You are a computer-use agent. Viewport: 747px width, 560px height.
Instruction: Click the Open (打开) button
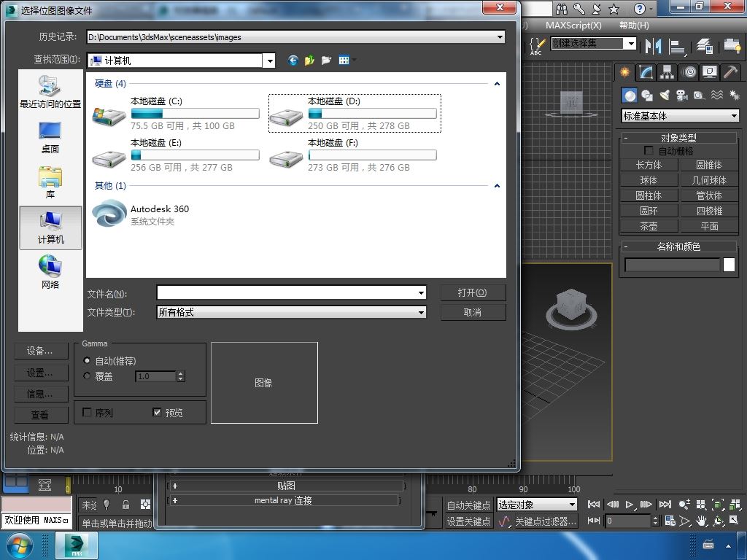pos(473,292)
